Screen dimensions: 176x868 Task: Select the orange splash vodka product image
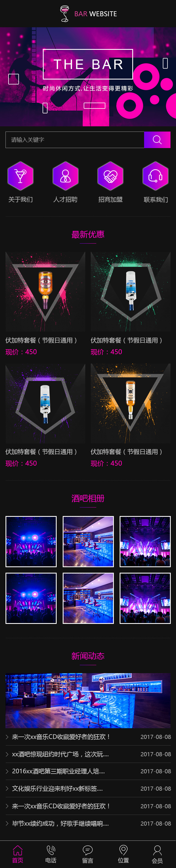[131, 403]
